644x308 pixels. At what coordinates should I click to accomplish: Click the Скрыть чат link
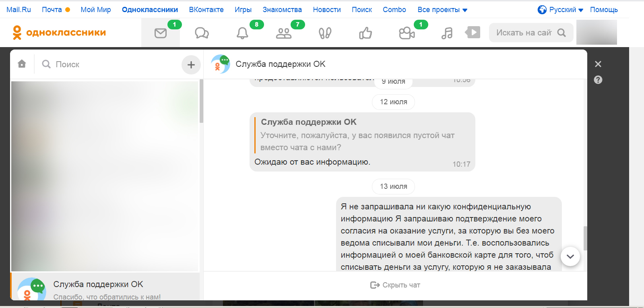395,285
